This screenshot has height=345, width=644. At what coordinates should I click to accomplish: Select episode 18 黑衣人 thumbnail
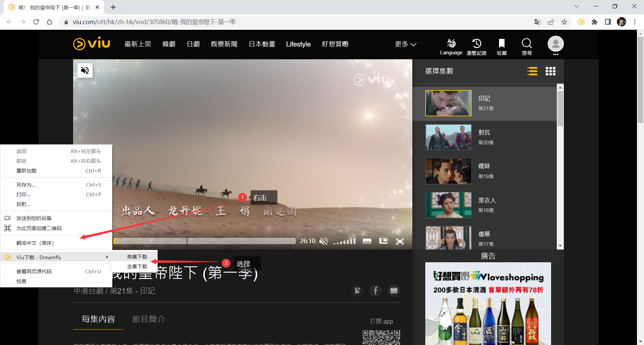tap(448, 205)
